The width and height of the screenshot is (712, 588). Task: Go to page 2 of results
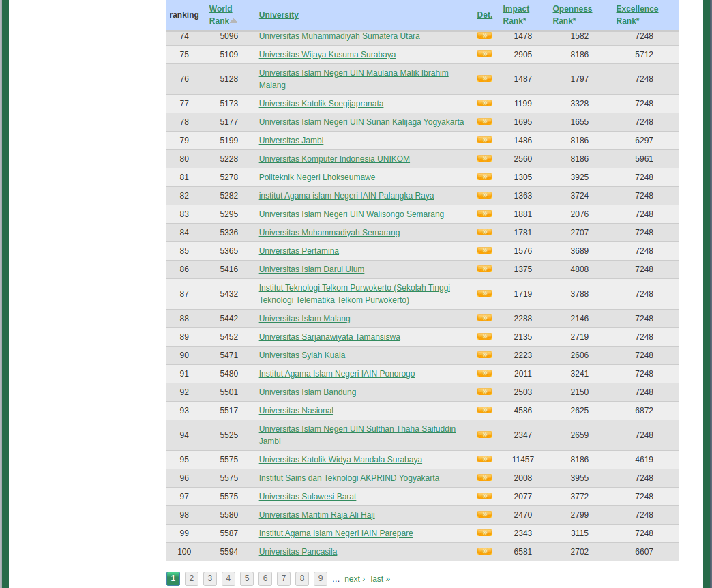click(192, 578)
